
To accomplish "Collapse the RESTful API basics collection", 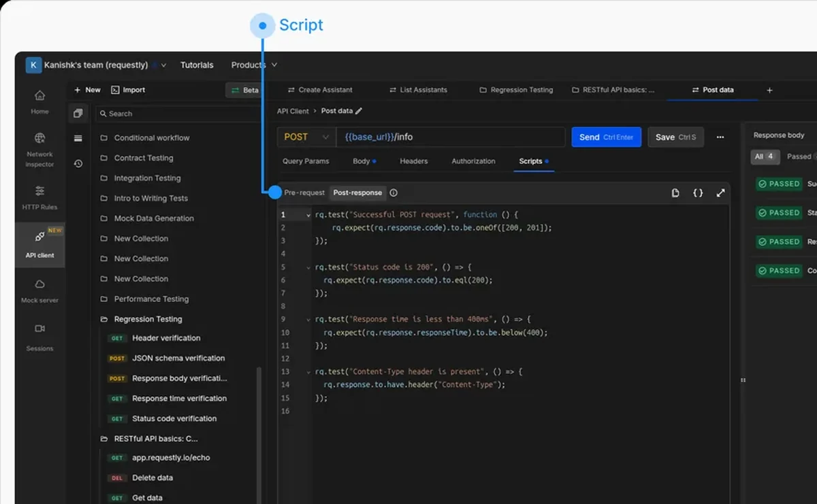I will tap(104, 439).
